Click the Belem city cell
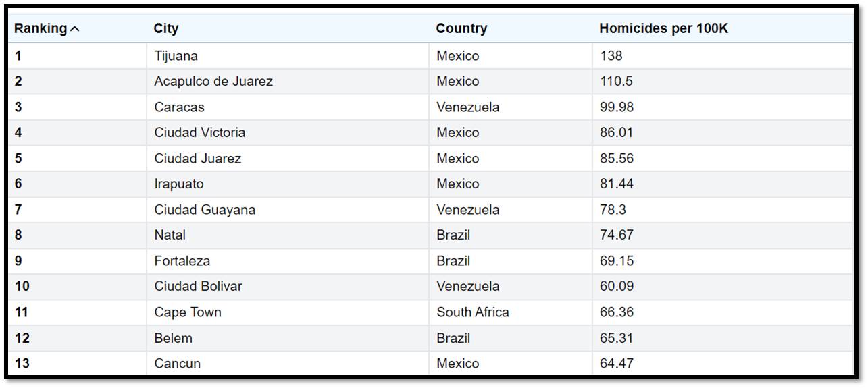The width and height of the screenshot is (868, 388). [173, 338]
